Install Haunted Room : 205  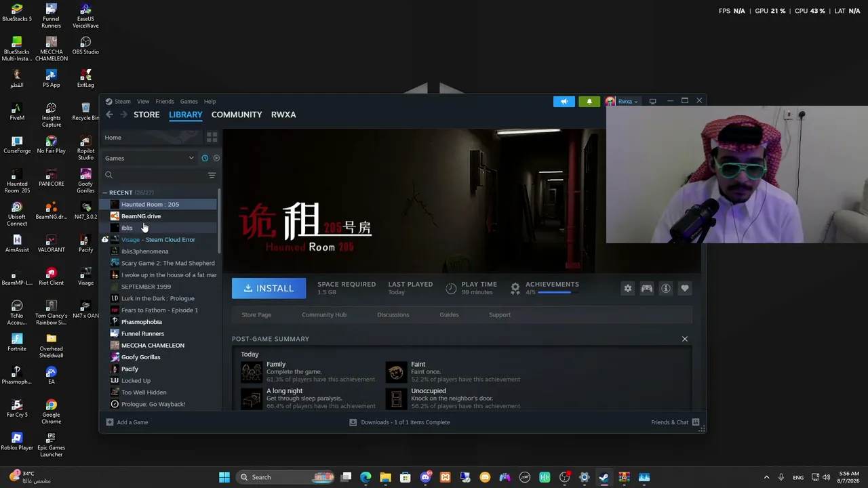(269, 289)
